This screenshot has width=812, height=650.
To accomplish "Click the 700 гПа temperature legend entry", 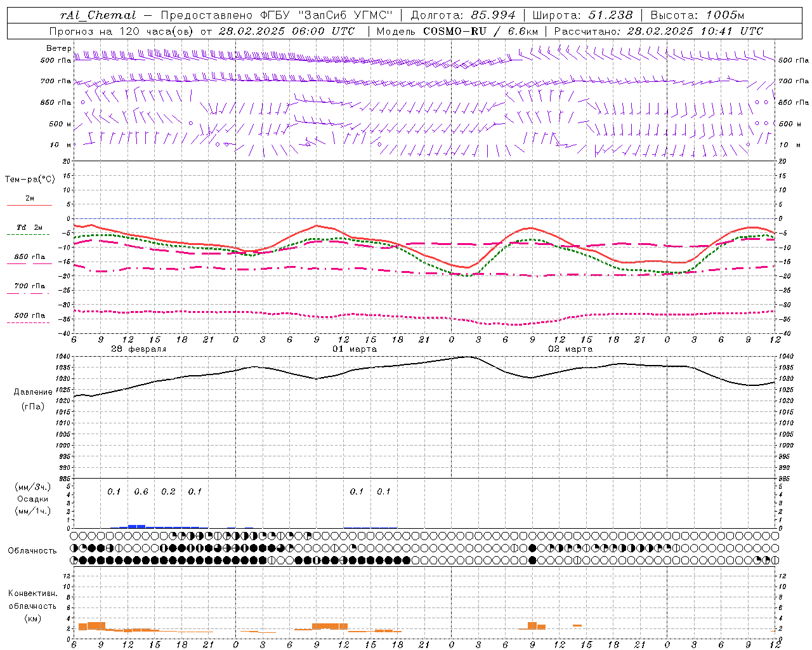I will [x=29, y=286].
